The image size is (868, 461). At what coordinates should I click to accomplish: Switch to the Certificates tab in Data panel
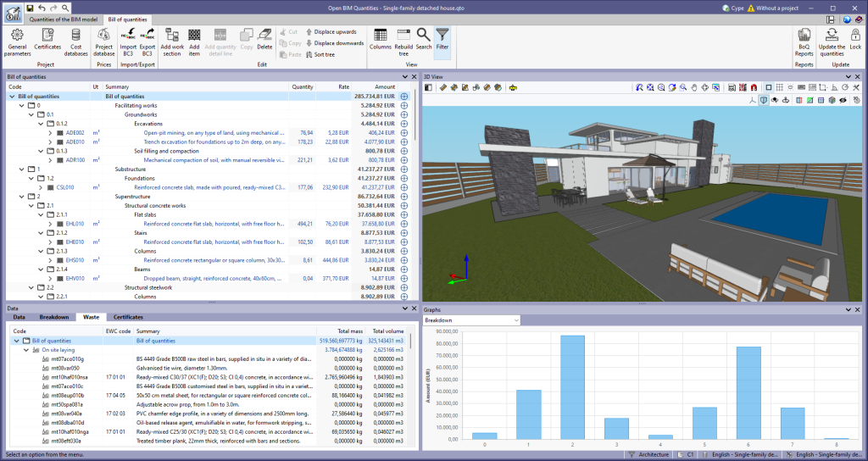[x=128, y=317]
